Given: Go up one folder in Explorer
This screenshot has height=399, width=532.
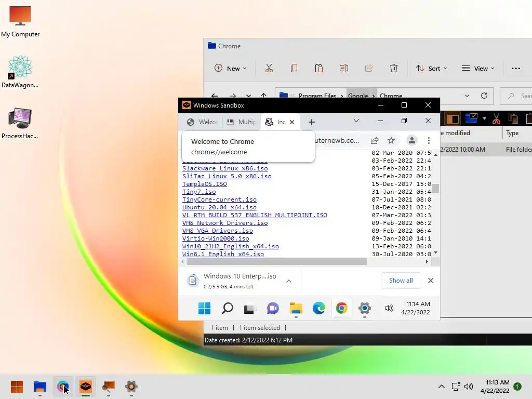Looking at the screenshot, I should [263, 96].
